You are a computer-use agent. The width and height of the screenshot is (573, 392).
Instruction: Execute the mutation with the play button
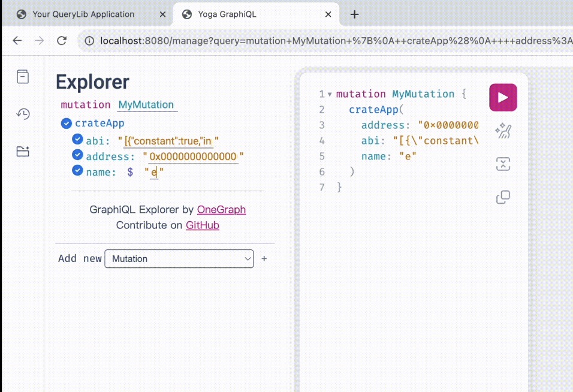pos(503,97)
